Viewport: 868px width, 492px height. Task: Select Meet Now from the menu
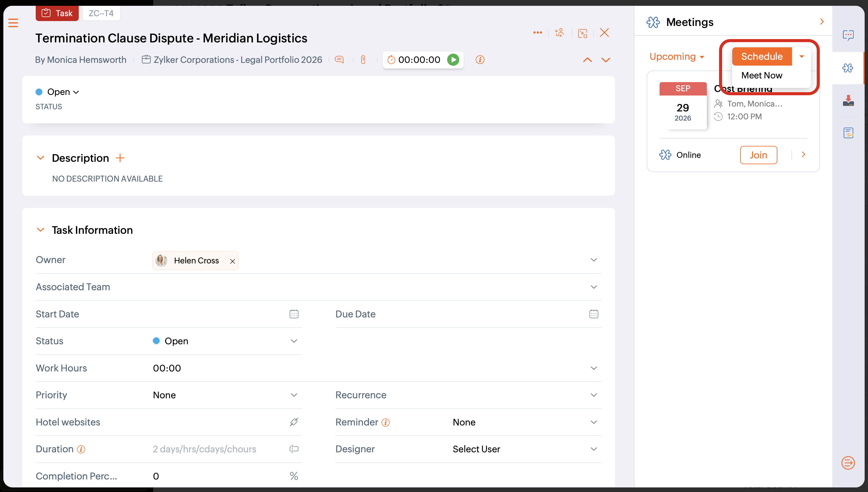pyautogui.click(x=761, y=75)
